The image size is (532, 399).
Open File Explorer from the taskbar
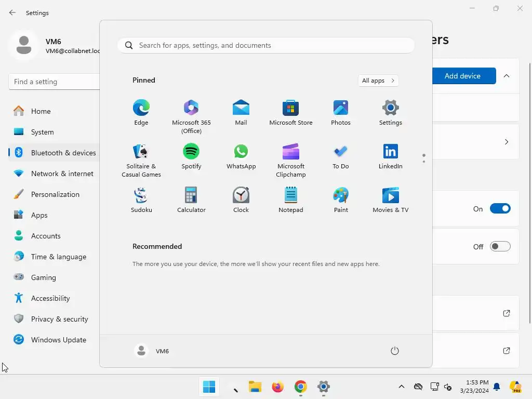point(255,387)
